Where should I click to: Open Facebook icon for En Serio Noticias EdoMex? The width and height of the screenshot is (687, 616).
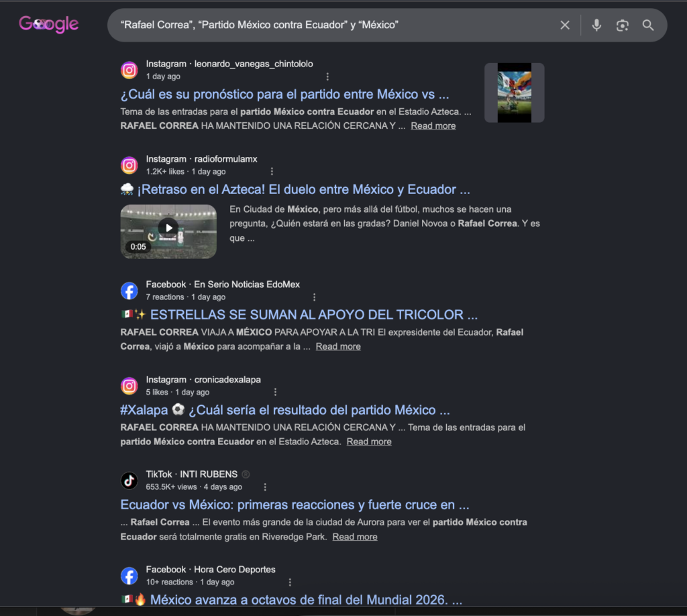click(129, 291)
